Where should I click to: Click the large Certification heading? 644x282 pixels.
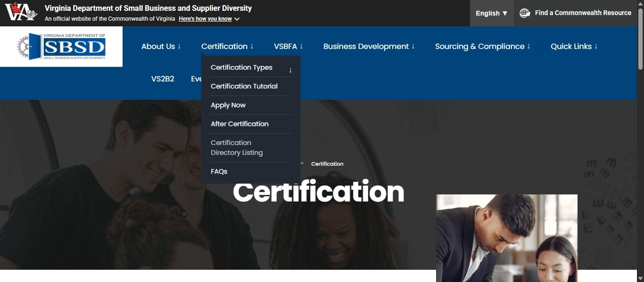(x=318, y=192)
